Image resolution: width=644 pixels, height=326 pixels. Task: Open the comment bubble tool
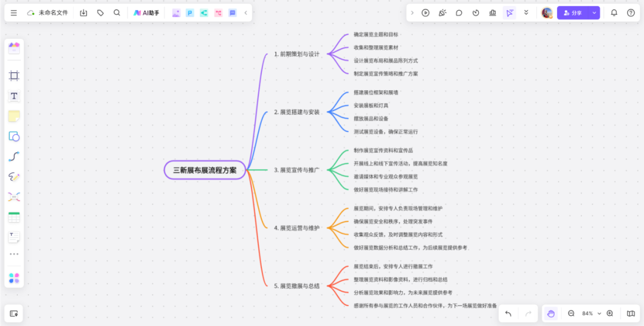click(459, 13)
